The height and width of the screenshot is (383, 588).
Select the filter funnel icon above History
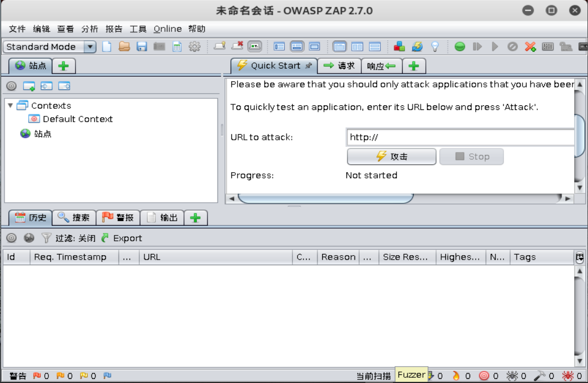(x=45, y=238)
